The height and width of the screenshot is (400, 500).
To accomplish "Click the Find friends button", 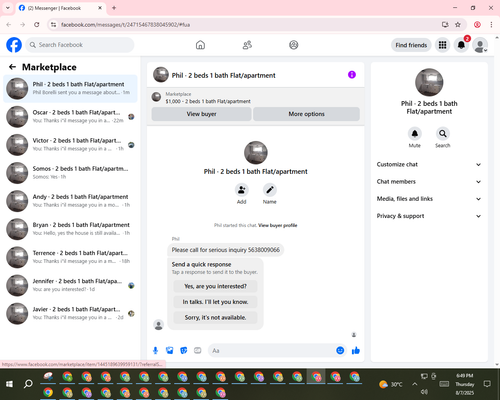I will point(411,45).
